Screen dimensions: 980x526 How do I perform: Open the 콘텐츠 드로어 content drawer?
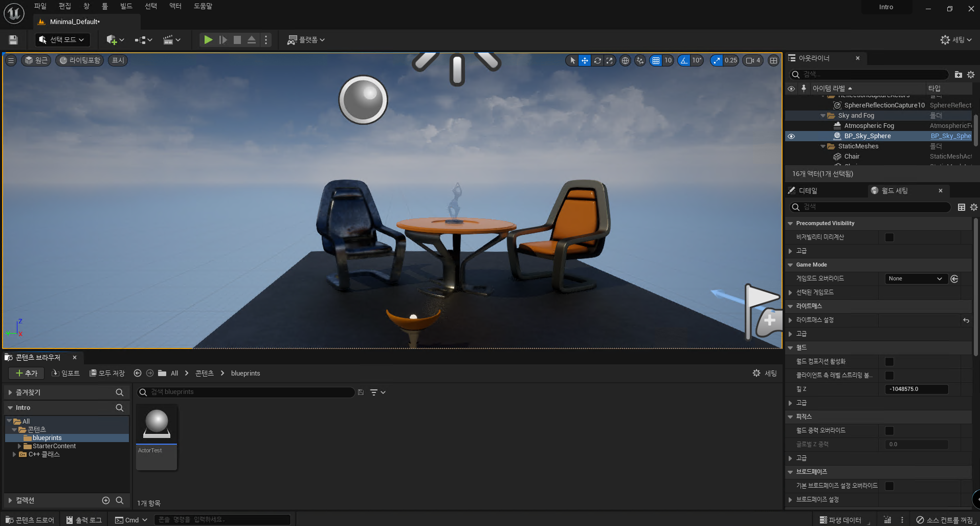(30, 520)
